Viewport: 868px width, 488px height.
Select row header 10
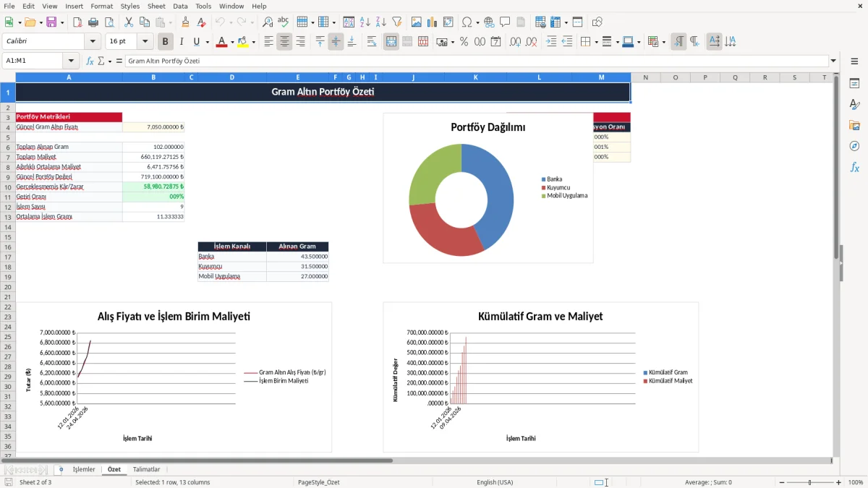click(8, 187)
